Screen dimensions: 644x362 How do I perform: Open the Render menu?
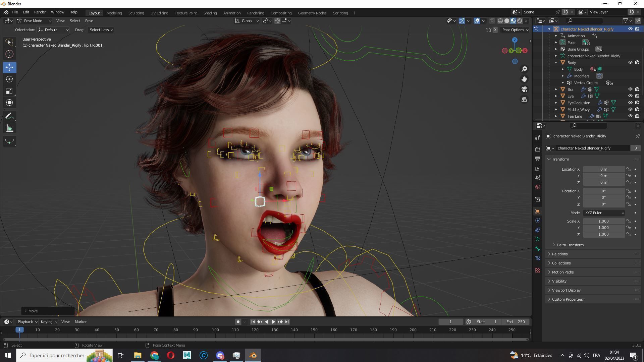(x=40, y=12)
